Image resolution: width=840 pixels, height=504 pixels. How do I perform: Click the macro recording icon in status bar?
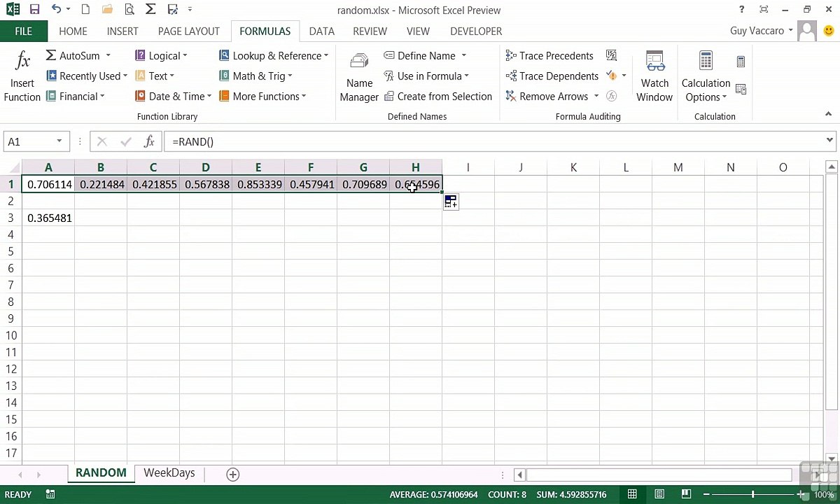tap(50, 494)
